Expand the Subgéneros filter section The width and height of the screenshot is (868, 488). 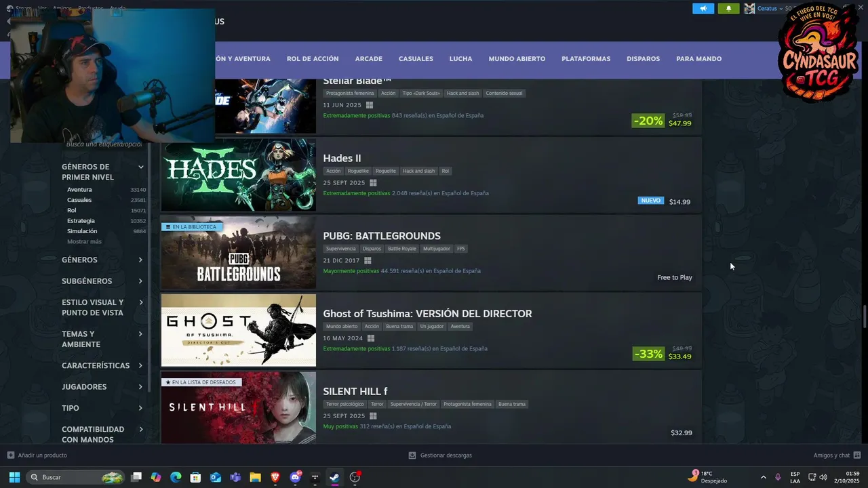(x=102, y=281)
